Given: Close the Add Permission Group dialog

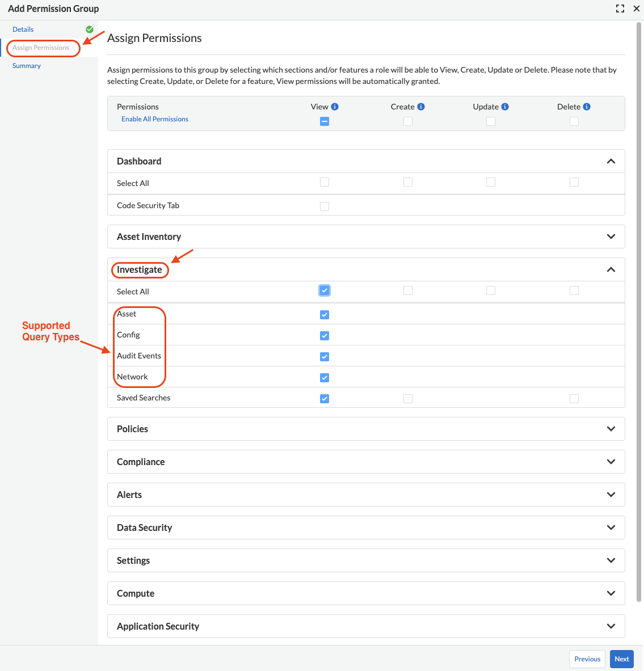Looking at the screenshot, I should tap(637, 9).
